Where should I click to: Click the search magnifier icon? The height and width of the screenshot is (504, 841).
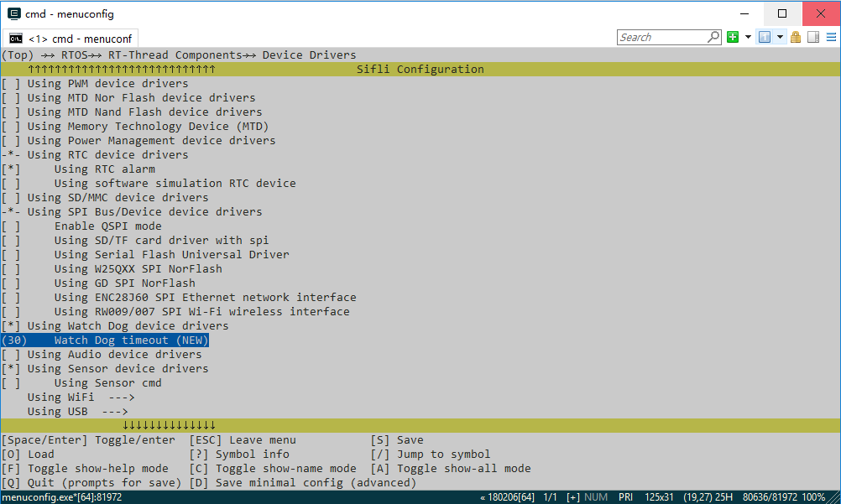point(713,37)
